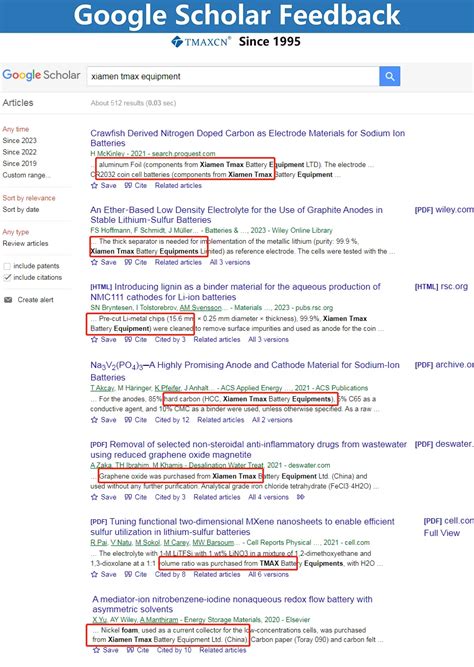
Task: Filter to Review articles
Action: tap(26, 243)
